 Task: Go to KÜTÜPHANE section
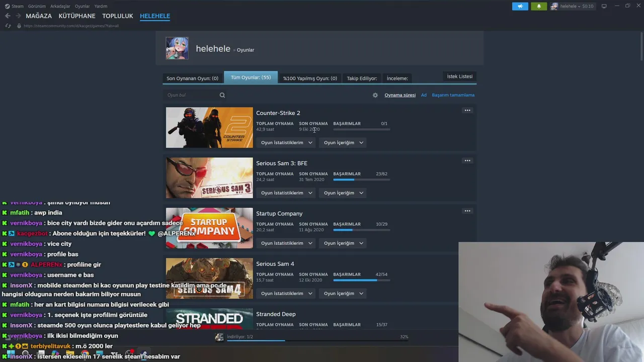pyautogui.click(x=77, y=16)
